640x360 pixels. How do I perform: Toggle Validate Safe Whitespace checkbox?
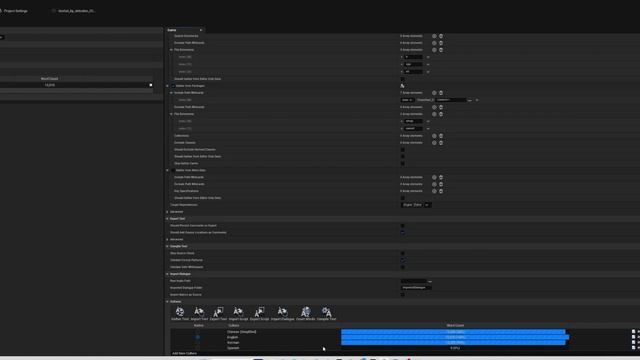coord(402,267)
